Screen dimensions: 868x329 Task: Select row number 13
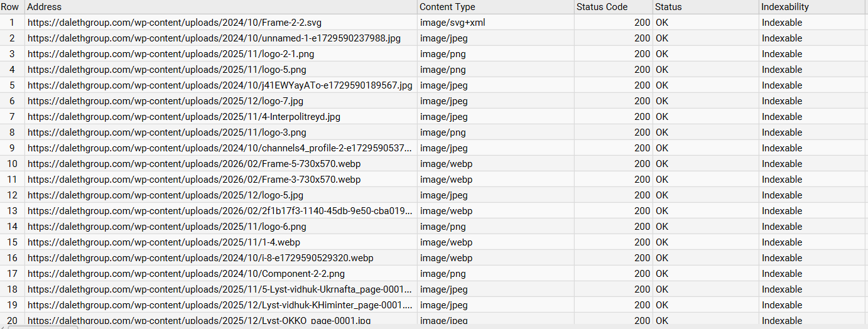click(x=12, y=211)
